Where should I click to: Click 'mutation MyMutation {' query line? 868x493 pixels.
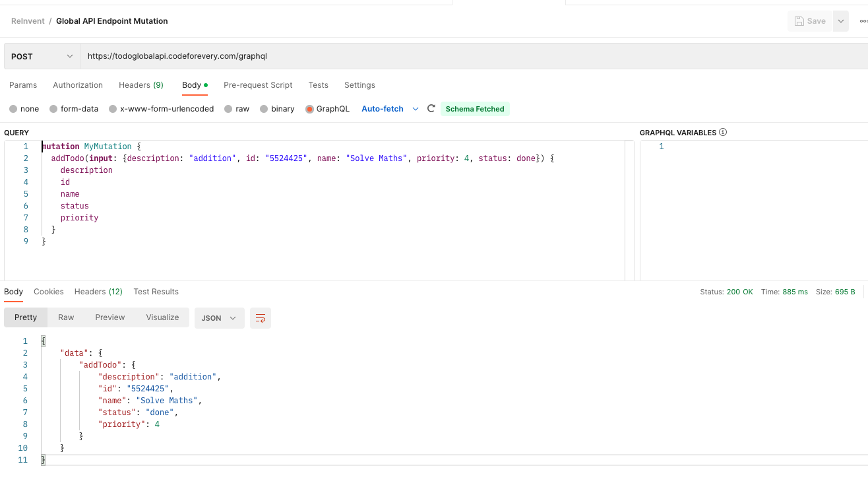click(92, 147)
